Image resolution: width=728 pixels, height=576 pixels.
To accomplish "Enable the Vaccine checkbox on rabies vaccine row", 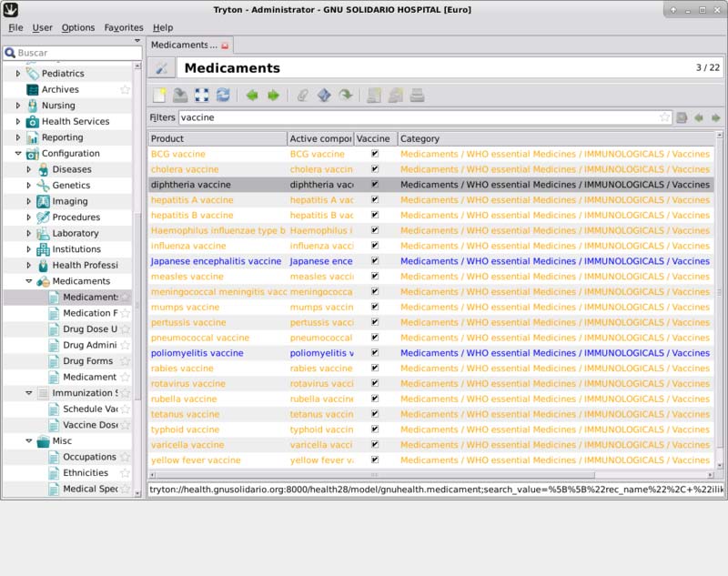I will click(x=375, y=369).
